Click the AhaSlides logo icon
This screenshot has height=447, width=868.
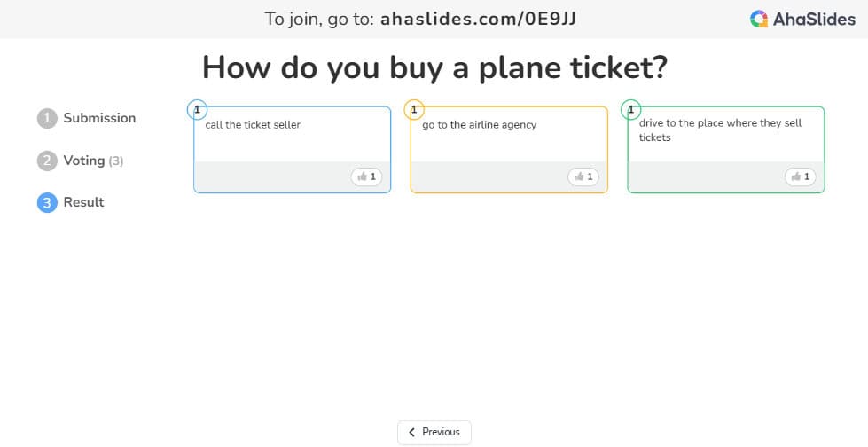point(759,20)
